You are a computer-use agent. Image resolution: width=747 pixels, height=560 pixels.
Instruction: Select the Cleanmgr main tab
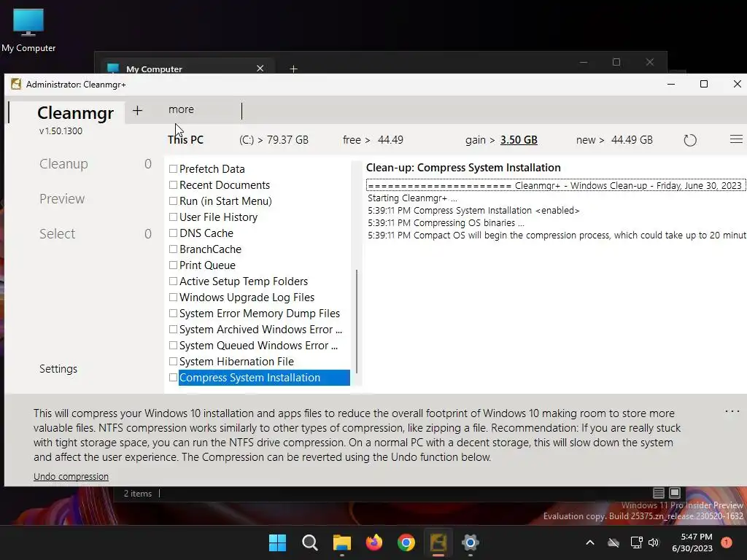(x=75, y=113)
